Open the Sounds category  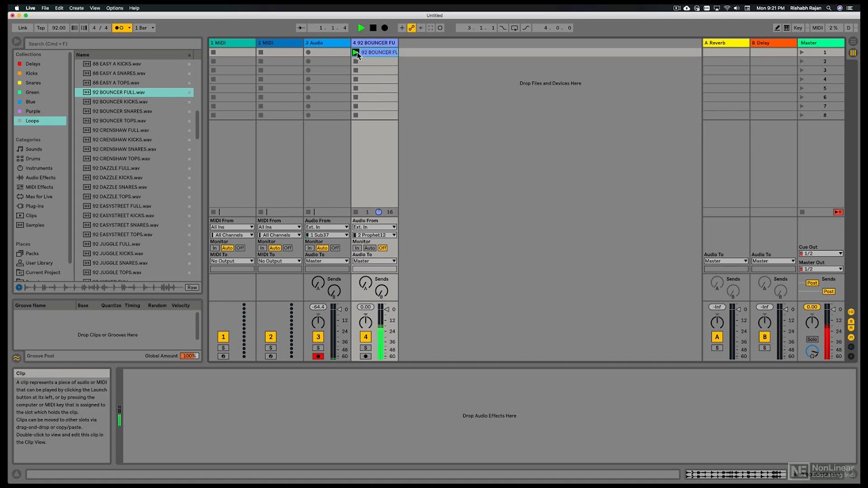(33, 149)
